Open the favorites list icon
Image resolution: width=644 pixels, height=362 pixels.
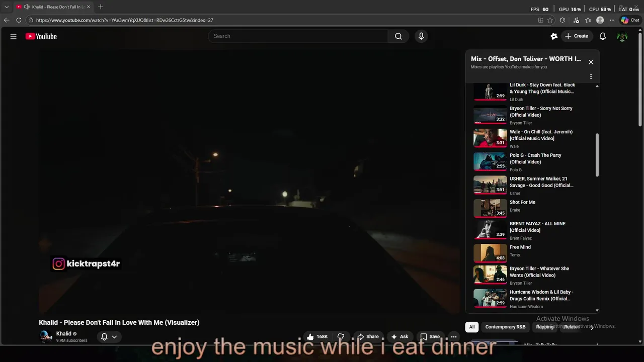[x=588, y=20]
